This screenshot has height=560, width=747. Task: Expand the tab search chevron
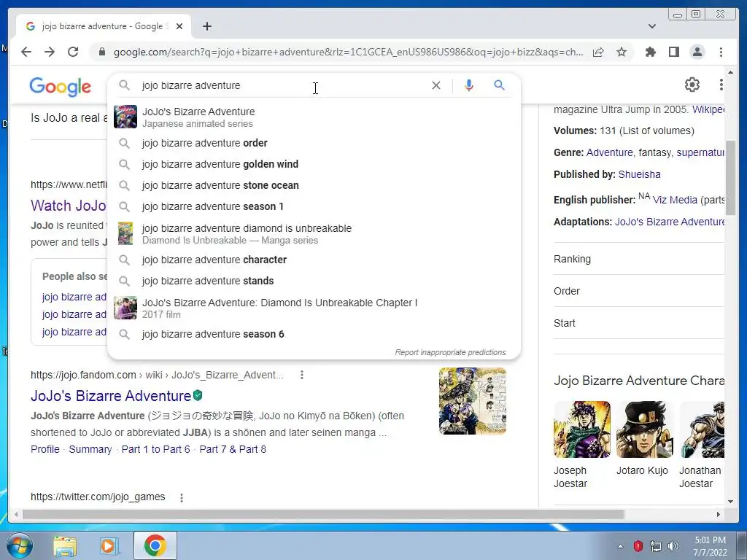coord(652,26)
